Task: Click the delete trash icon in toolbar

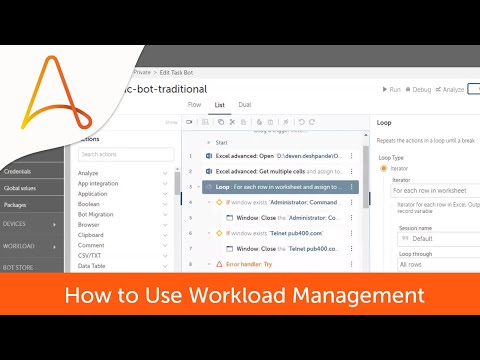Action: (270, 122)
